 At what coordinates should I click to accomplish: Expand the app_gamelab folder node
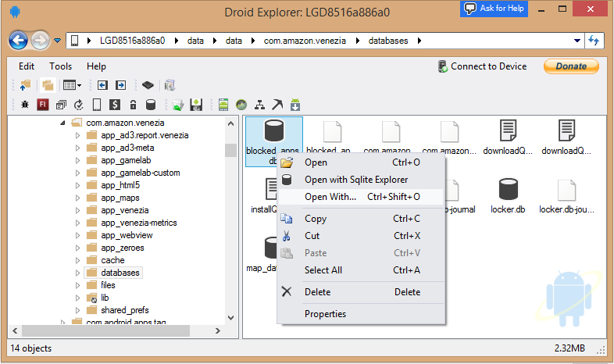77,160
